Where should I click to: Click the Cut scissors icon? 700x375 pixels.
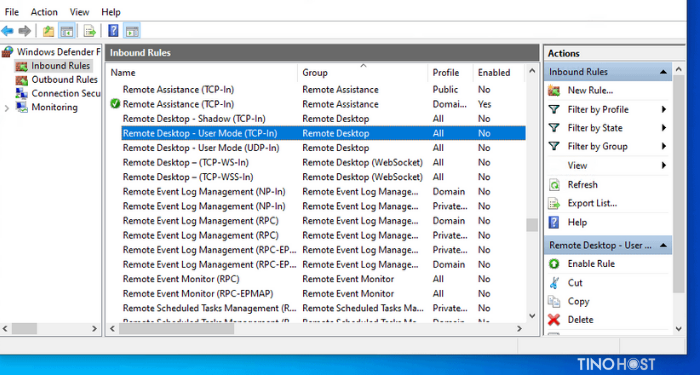click(554, 283)
